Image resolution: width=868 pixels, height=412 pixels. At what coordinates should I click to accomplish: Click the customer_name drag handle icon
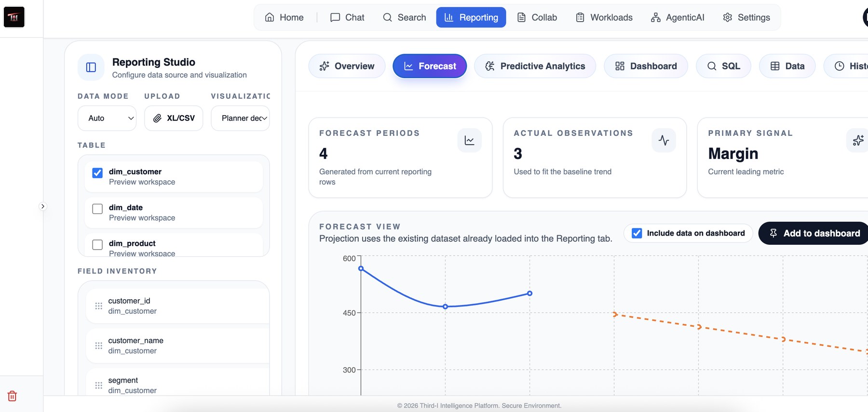tap(99, 346)
